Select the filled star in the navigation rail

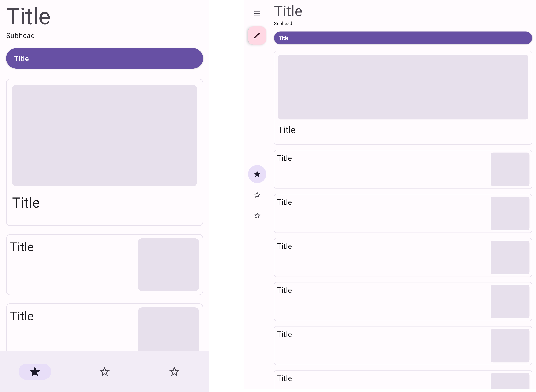pos(257,174)
